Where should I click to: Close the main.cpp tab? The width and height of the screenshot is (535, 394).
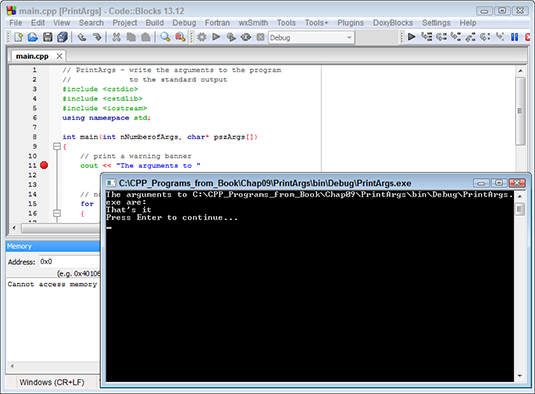coord(59,56)
